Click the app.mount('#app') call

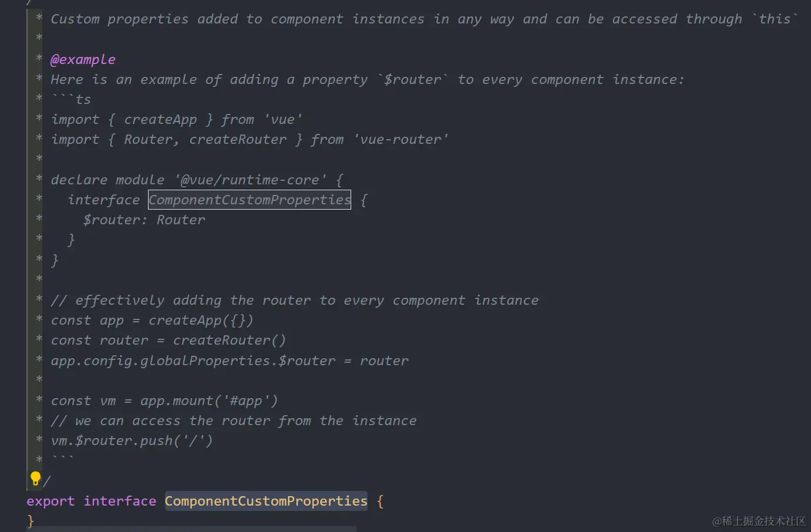coord(208,400)
